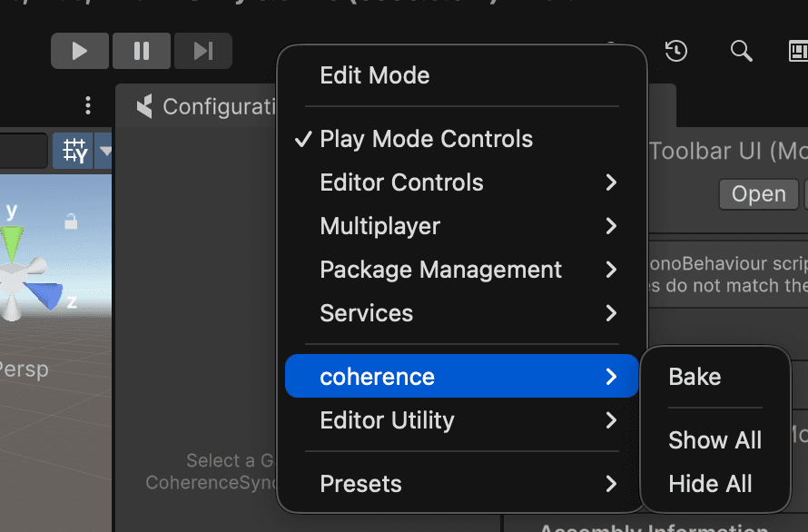Viewport: 808px width, 532px height.
Task: Open the Undo History clock icon
Action: (675, 51)
